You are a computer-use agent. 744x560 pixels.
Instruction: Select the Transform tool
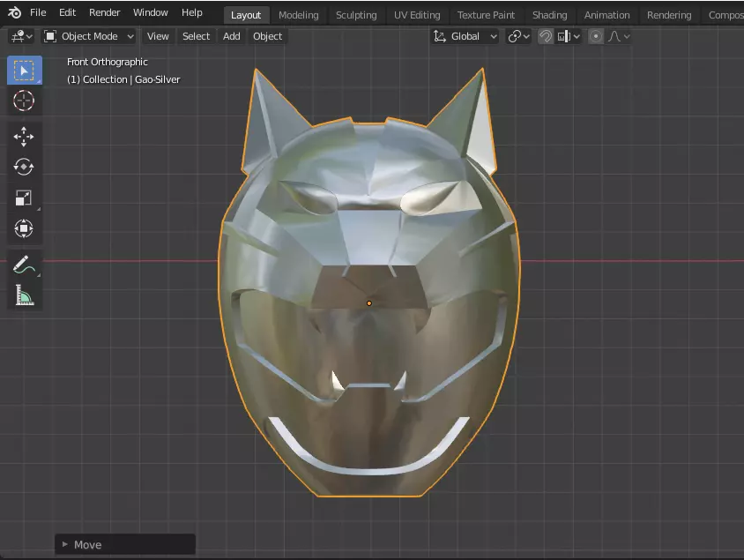(x=24, y=228)
